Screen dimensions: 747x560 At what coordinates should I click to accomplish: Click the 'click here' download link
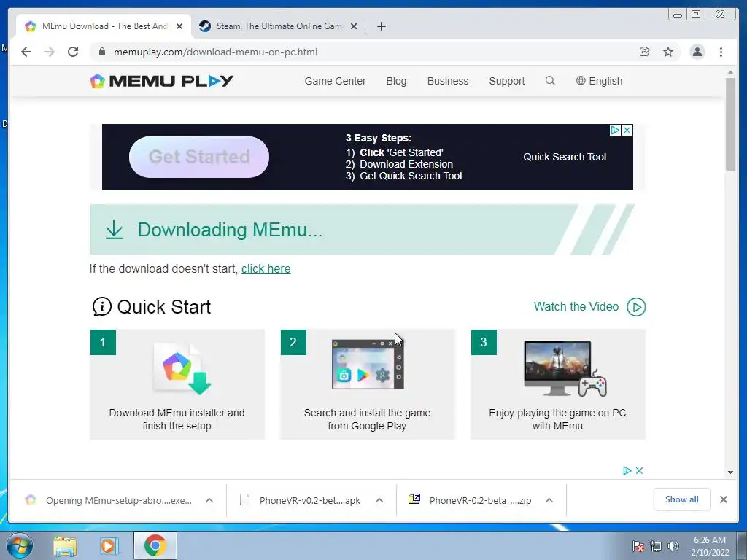click(x=266, y=268)
